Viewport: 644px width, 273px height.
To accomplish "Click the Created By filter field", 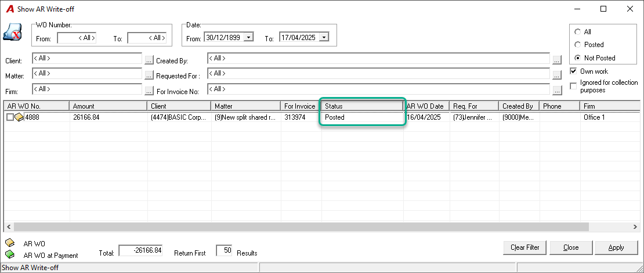I will [x=378, y=59].
